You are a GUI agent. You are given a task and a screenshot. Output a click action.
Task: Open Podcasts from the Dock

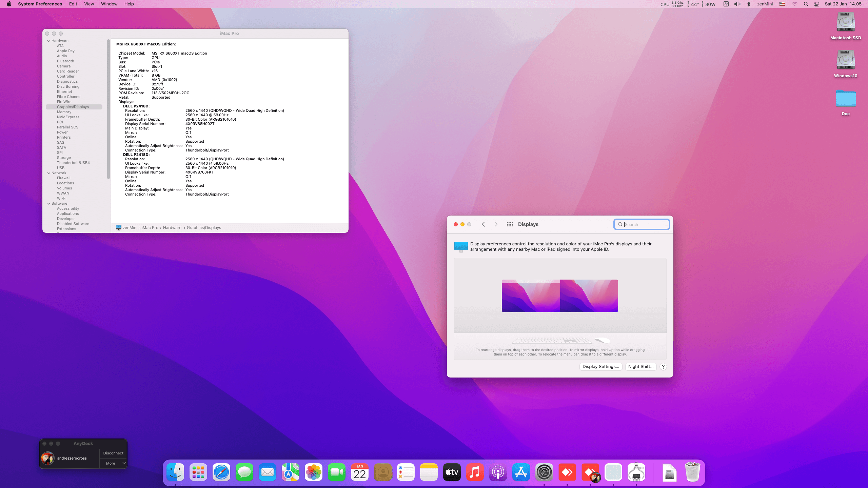498,472
